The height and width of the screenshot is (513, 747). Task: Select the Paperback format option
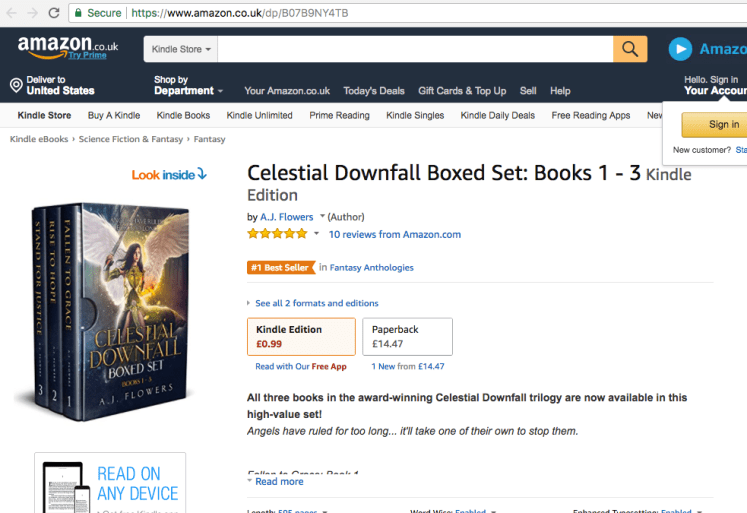coord(407,337)
